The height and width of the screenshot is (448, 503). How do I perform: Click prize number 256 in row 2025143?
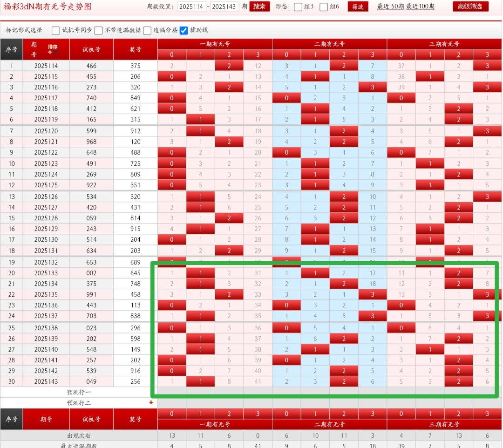point(136,381)
